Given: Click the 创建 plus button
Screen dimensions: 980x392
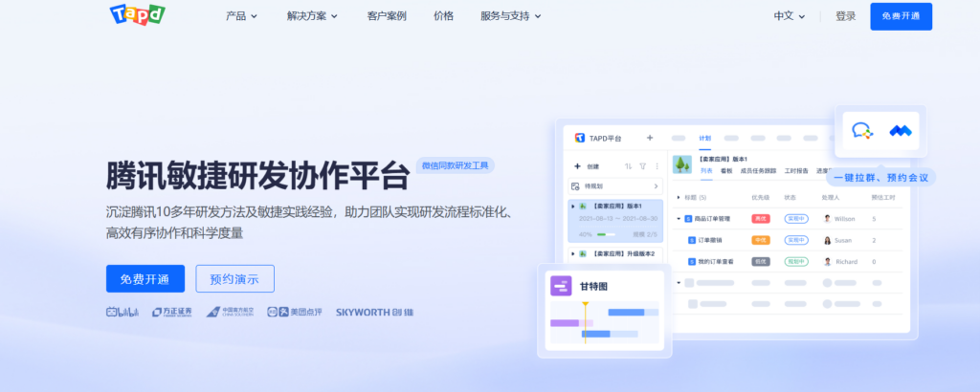Looking at the screenshot, I should 577,166.
